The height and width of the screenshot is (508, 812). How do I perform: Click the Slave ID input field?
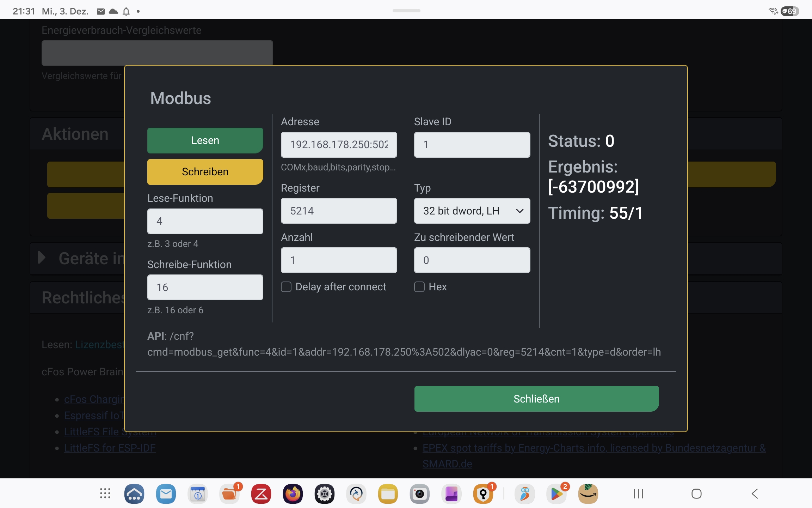(472, 145)
